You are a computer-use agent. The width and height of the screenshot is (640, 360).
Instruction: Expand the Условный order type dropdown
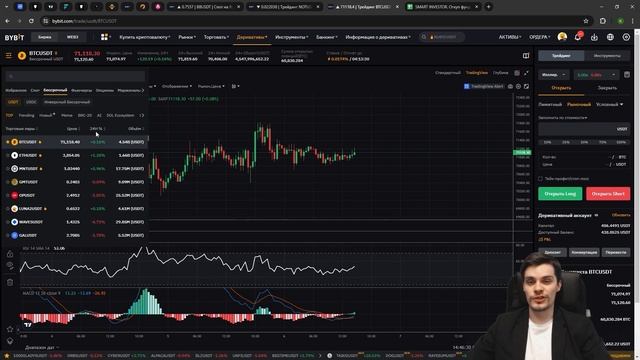[x=610, y=104]
